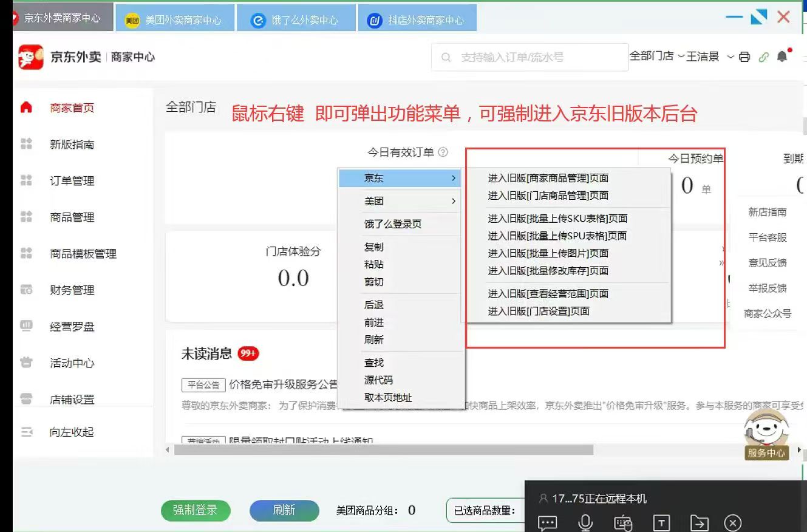
Task: Open the 新店指南 link
Action: [x=767, y=212]
